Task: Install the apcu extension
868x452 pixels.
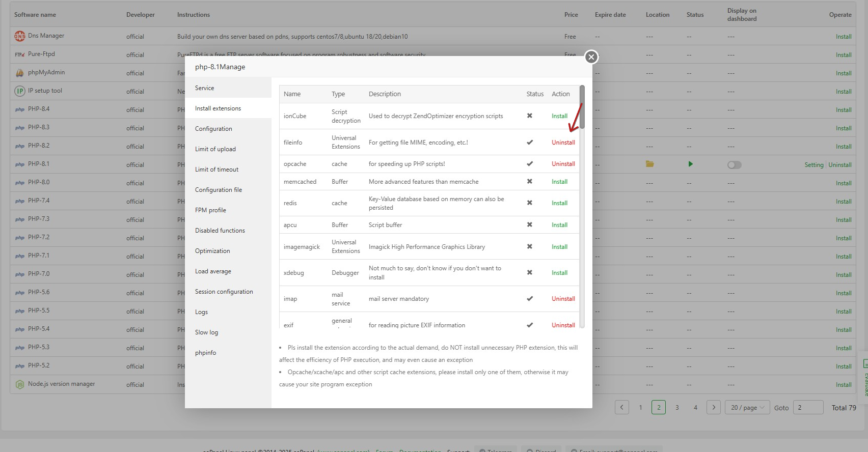Action: pyautogui.click(x=559, y=225)
